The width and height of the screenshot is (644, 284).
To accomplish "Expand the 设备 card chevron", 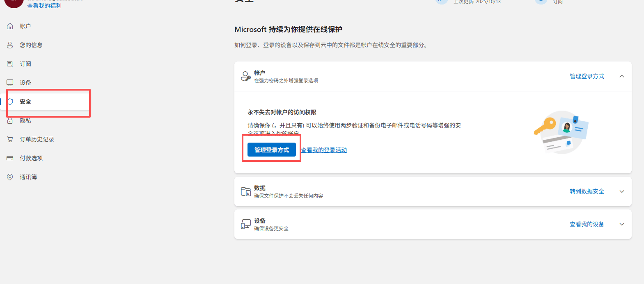I will pos(621,224).
